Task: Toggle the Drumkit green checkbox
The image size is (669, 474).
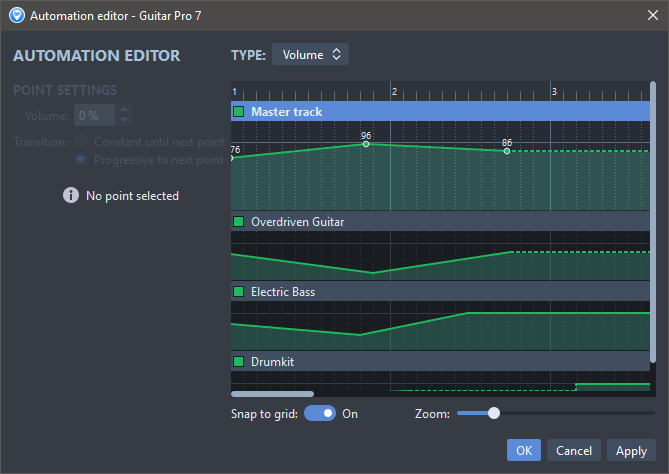Action: [x=239, y=361]
